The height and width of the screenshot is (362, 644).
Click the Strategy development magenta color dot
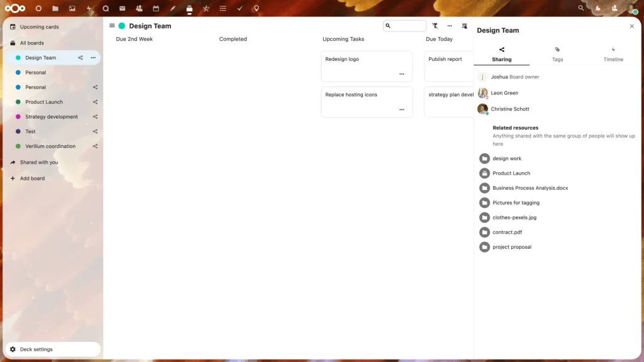tap(18, 116)
